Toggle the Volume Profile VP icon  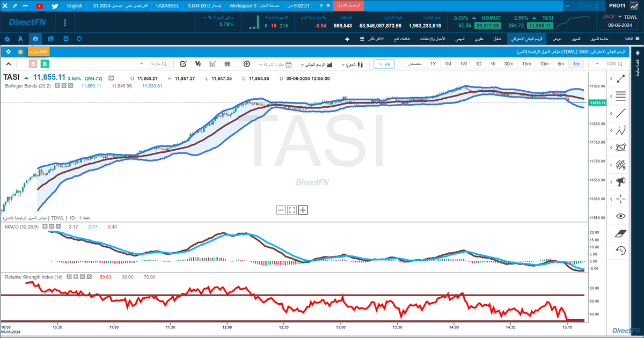198,64
